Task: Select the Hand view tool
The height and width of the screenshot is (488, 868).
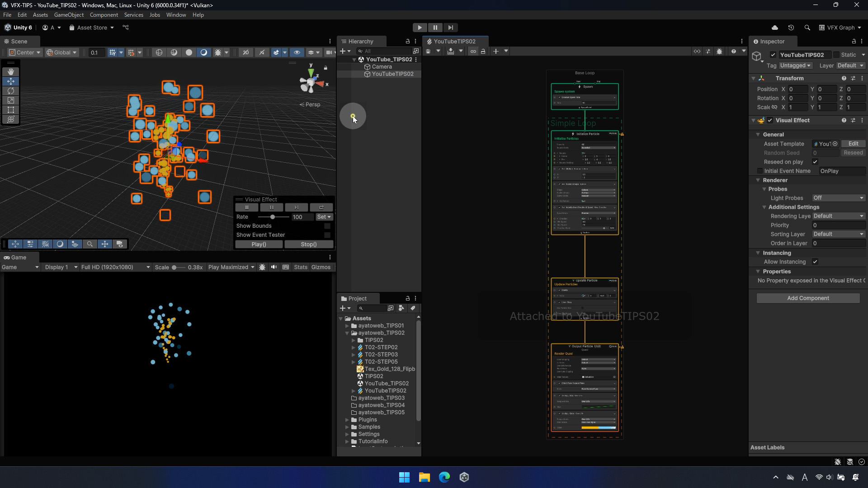Action: [x=11, y=72]
